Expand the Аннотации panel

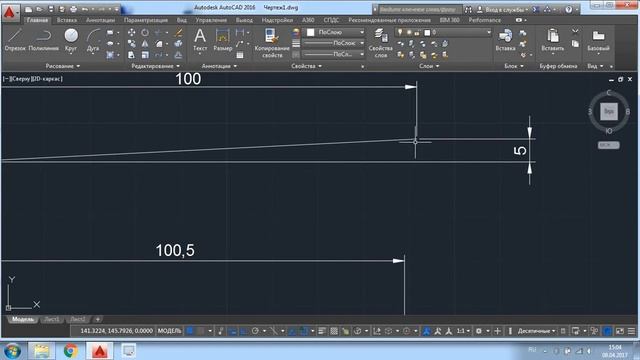[219, 66]
